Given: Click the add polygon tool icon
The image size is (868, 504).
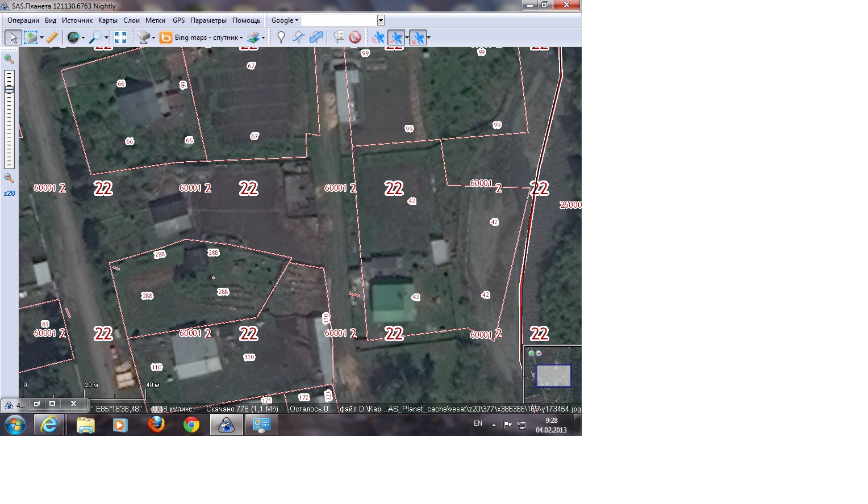Looking at the screenshot, I should (316, 37).
